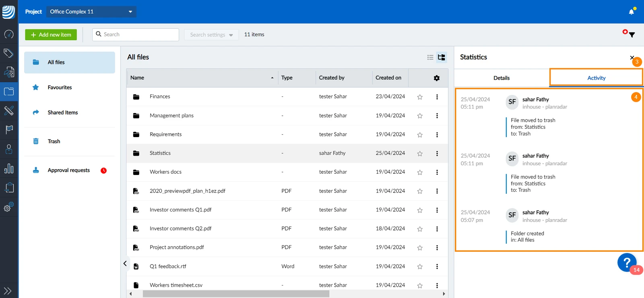644x298 pixels.
Task: Open the blue help question button
Action: 627,262
